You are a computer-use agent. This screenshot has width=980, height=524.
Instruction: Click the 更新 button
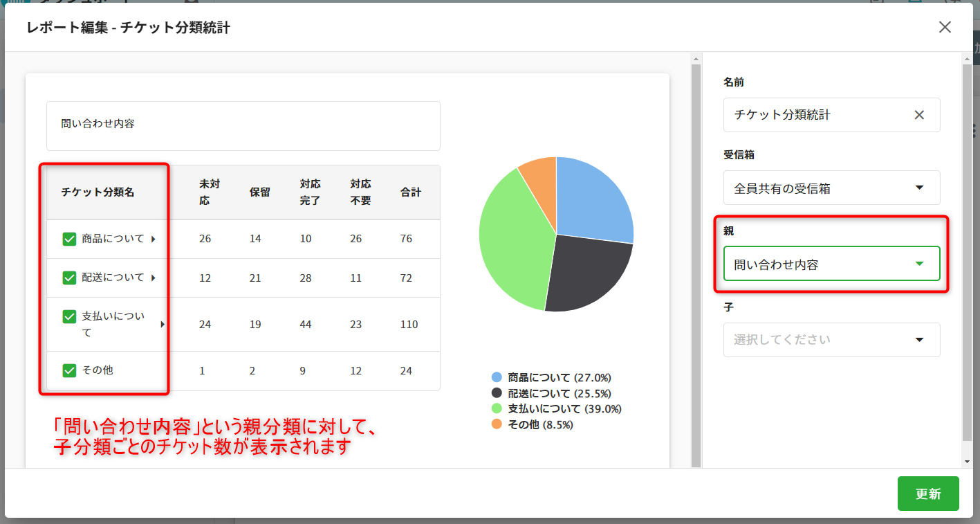[x=927, y=494]
